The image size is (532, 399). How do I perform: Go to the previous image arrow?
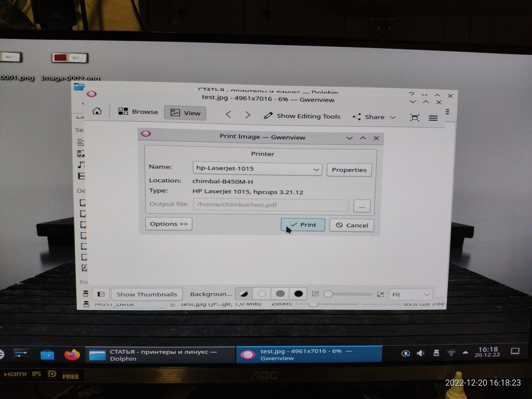click(228, 114)
